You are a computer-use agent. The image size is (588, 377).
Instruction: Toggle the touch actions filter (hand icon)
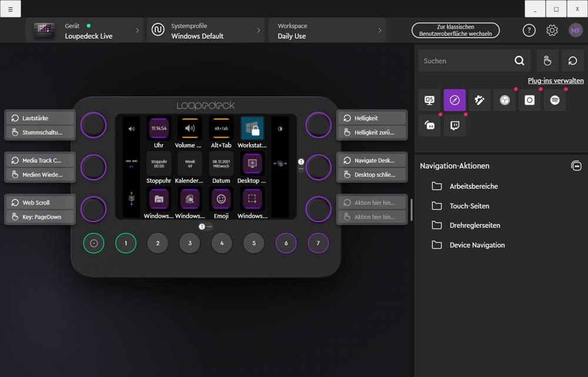pyautogui.click(x=547, y=61)
